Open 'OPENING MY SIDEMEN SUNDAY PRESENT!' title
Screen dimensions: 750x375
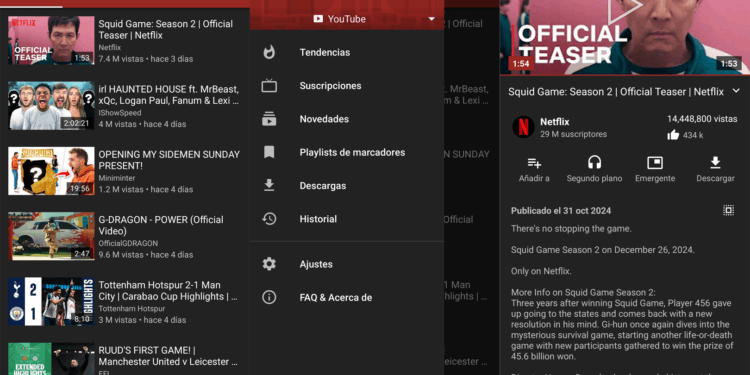pos(169,160)
